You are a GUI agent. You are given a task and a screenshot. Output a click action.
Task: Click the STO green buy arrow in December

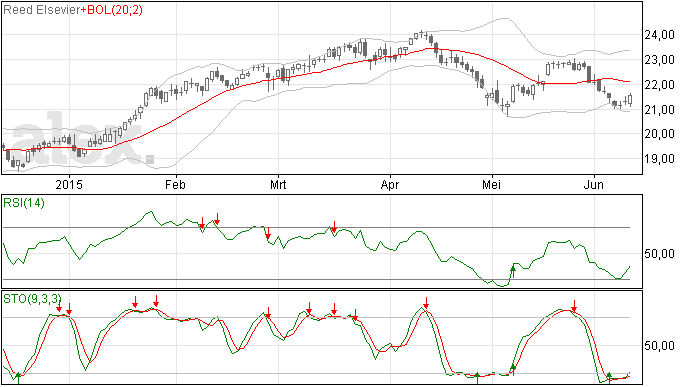tap(18, 377)
